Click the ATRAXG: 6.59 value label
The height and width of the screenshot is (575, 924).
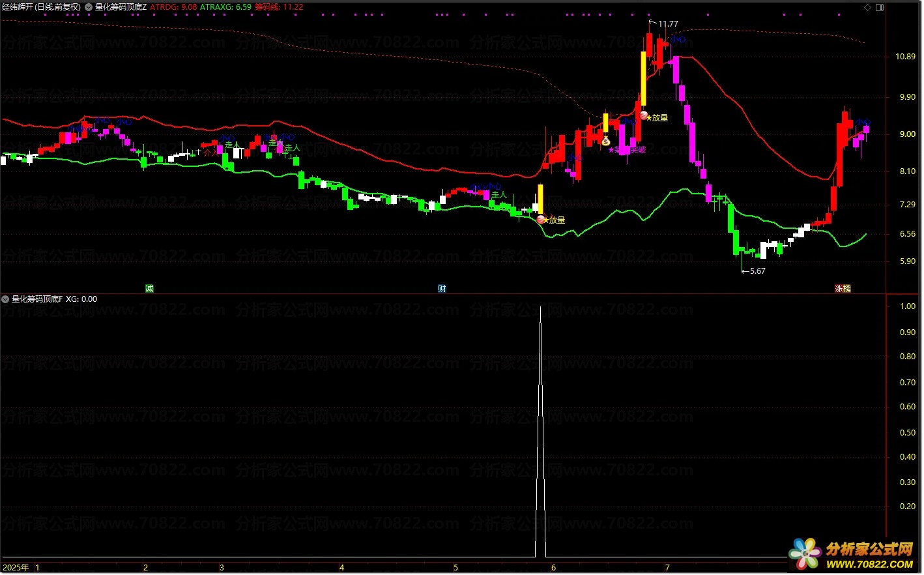point(225,7)
